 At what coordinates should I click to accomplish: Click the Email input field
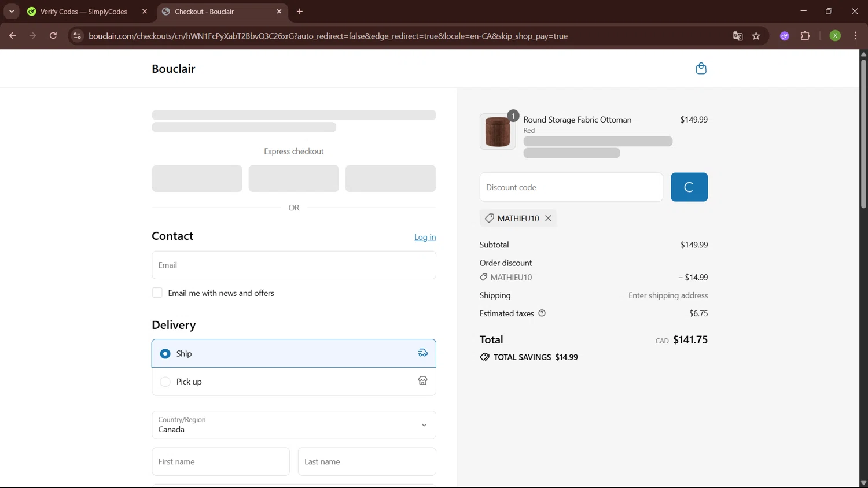click(x=294, y=265)
